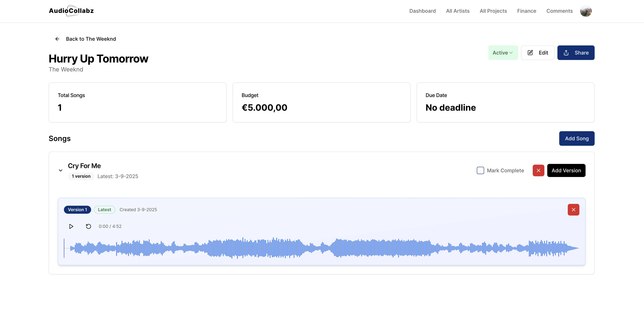Restart playback with the rewind icon

89,226
